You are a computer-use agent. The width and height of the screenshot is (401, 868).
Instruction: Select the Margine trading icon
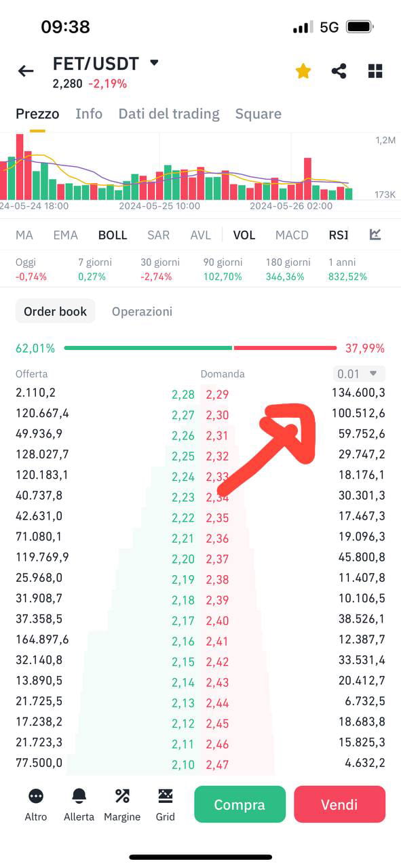pos(122,804)
